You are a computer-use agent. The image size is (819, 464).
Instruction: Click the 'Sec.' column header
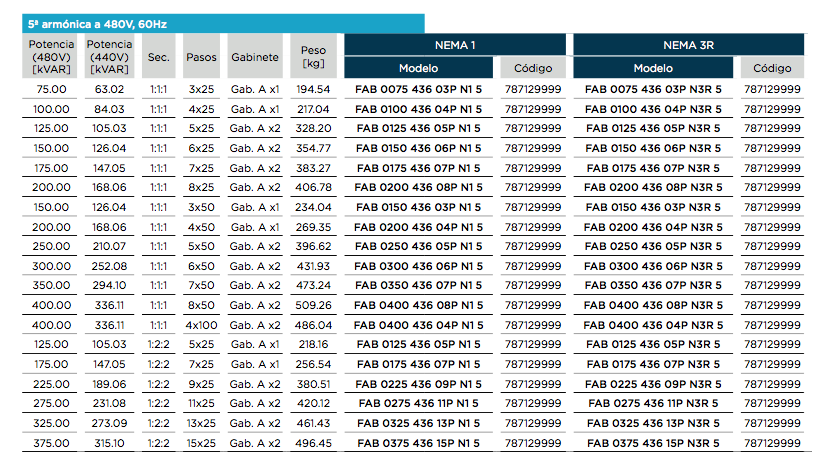[x=159, y=56]
